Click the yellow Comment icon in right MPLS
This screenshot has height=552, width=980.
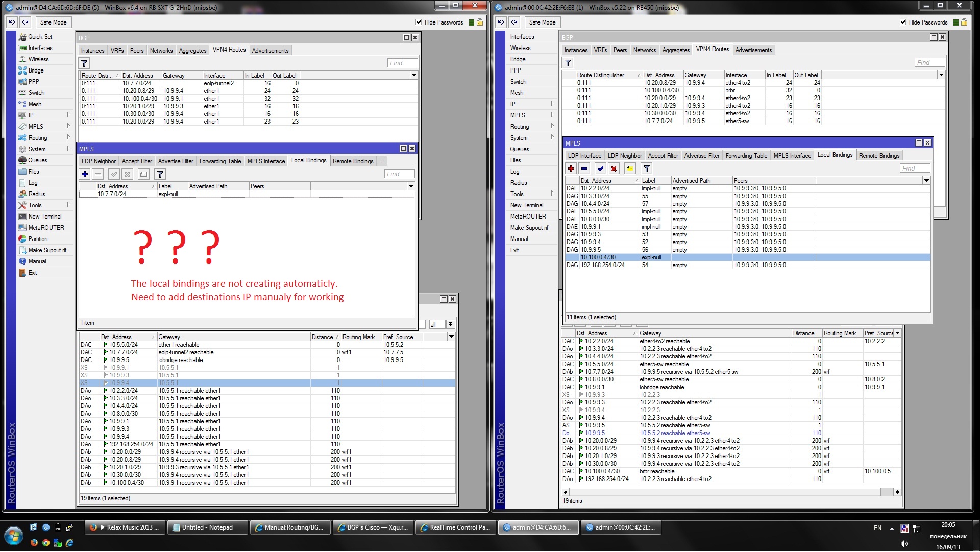[630, 169]
